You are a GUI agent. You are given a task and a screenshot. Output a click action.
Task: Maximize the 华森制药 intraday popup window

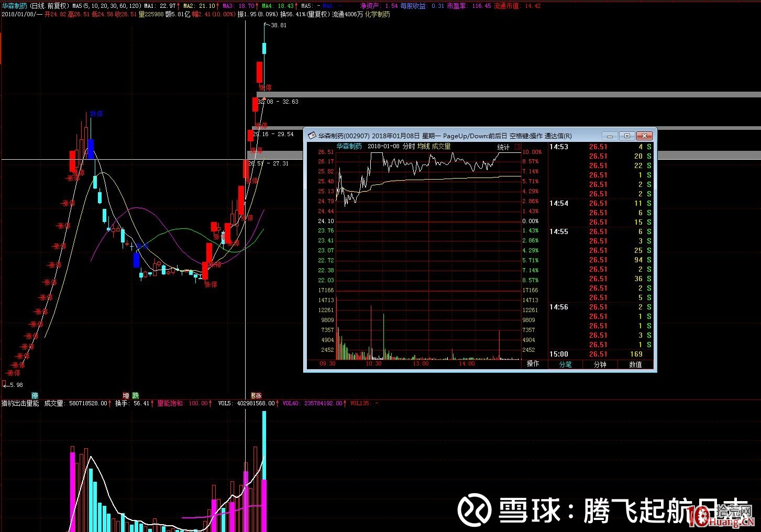click(x=627, y=136)
